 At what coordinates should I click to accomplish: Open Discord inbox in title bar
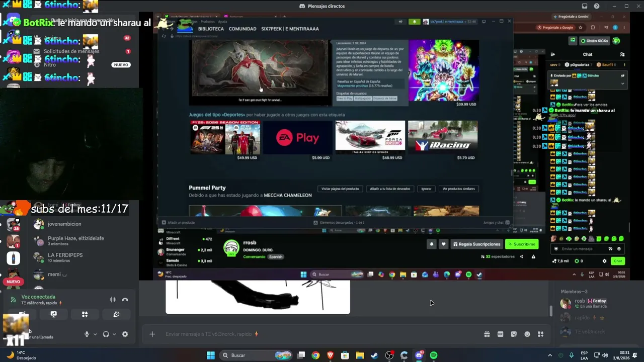point(585,6)
